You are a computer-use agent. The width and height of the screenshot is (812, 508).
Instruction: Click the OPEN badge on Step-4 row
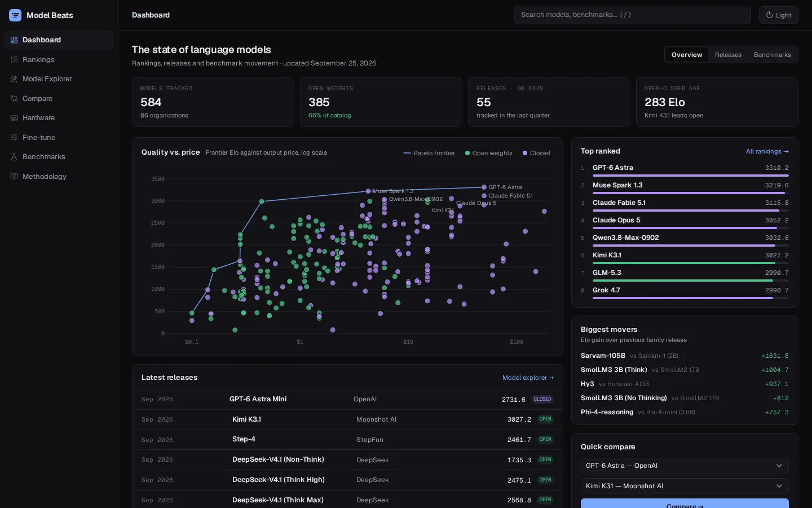[545, 440]
